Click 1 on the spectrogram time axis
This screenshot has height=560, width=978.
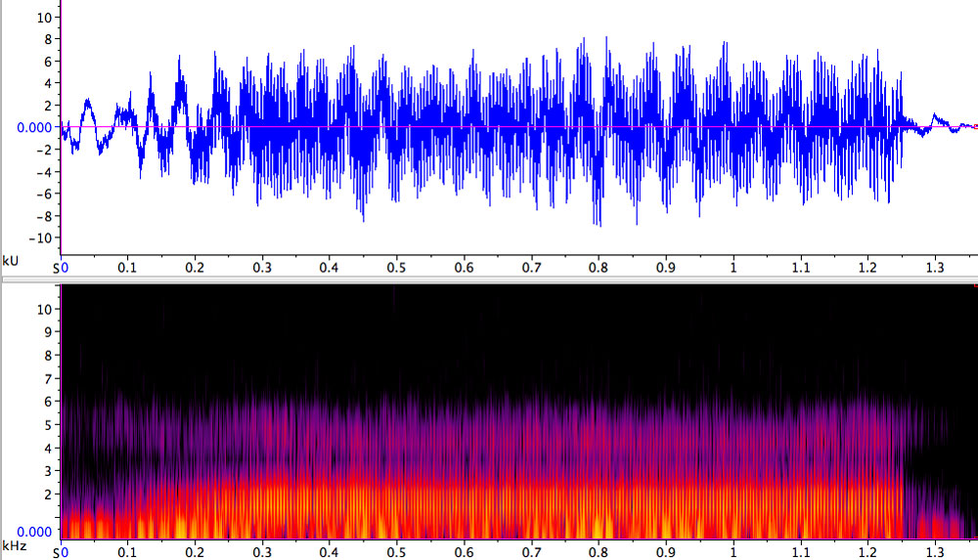point(733,552)
